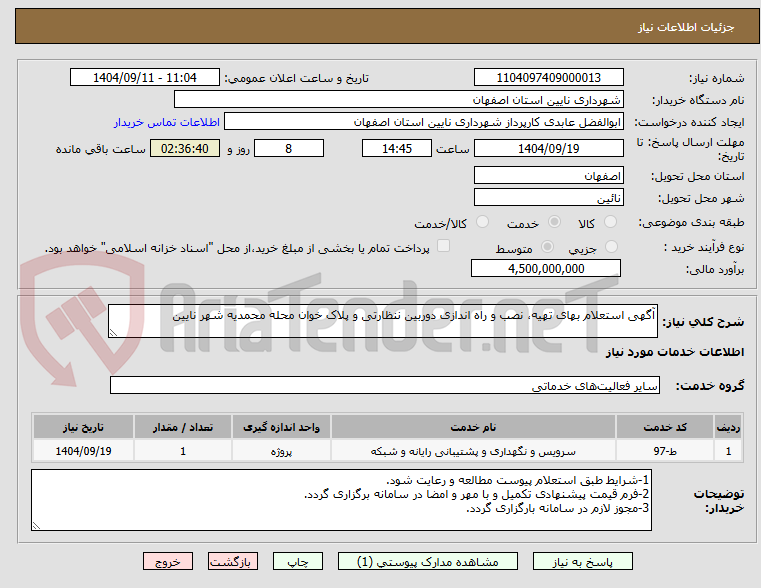Click the announcement date field 1404/09/11 - 11:04
The height and width of the screenshot is (588, 761).
pos(145,78)
